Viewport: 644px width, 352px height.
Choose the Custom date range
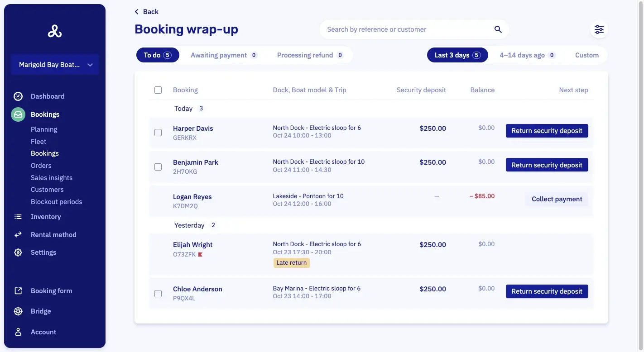click(587, 55)
